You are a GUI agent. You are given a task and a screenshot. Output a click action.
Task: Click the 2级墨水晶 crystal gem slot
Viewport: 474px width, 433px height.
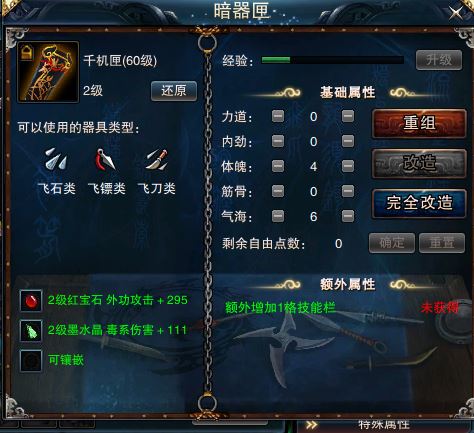31,331
